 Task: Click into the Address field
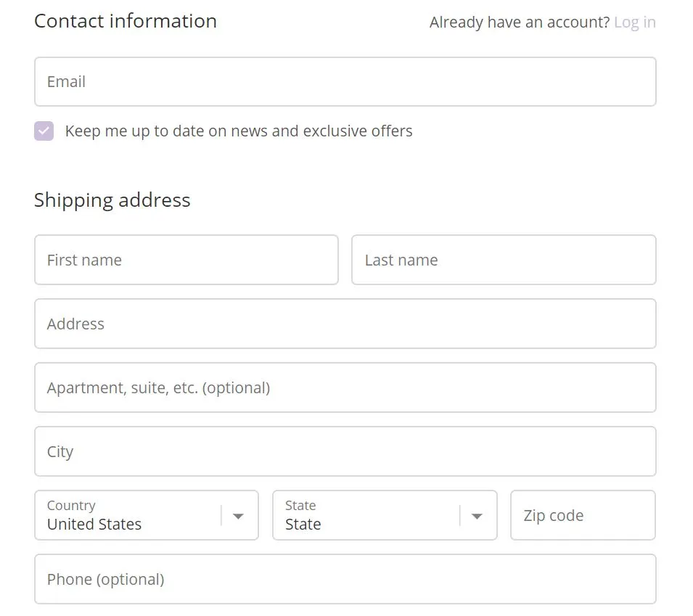[x=345, y=324]
